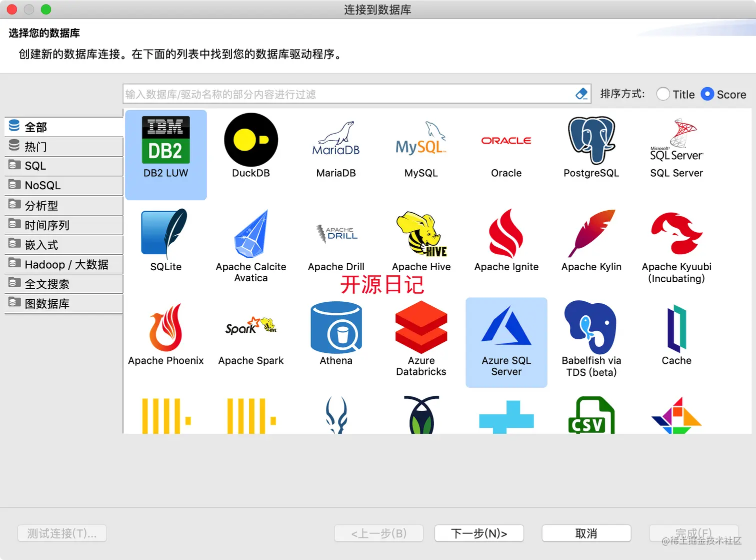Select Apache Calcite Avatica driver
Image resolution: width=756 pixels, height=560 pixels.
[251, 245]
